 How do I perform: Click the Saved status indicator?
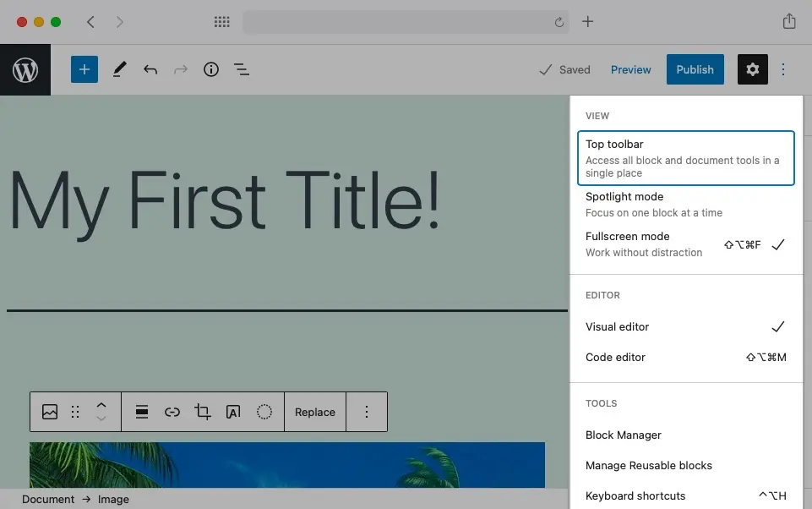pos(564,69)
